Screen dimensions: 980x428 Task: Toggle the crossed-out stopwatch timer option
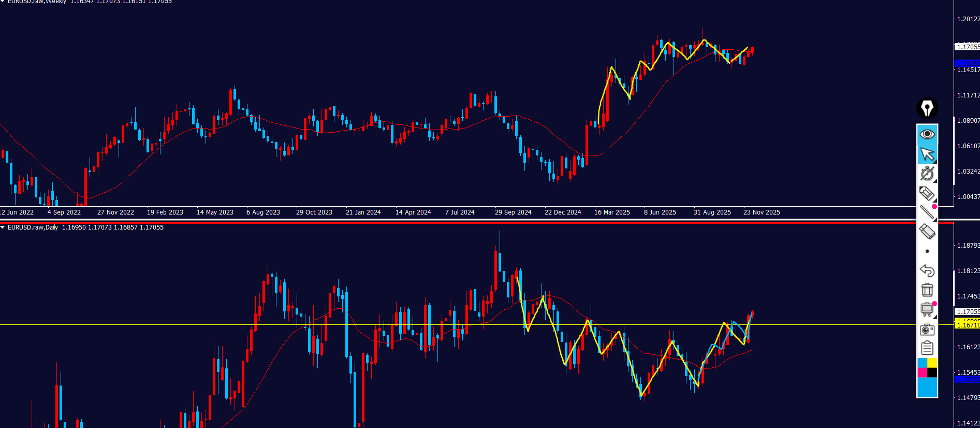pyautogui.click(x=927, y=174)
